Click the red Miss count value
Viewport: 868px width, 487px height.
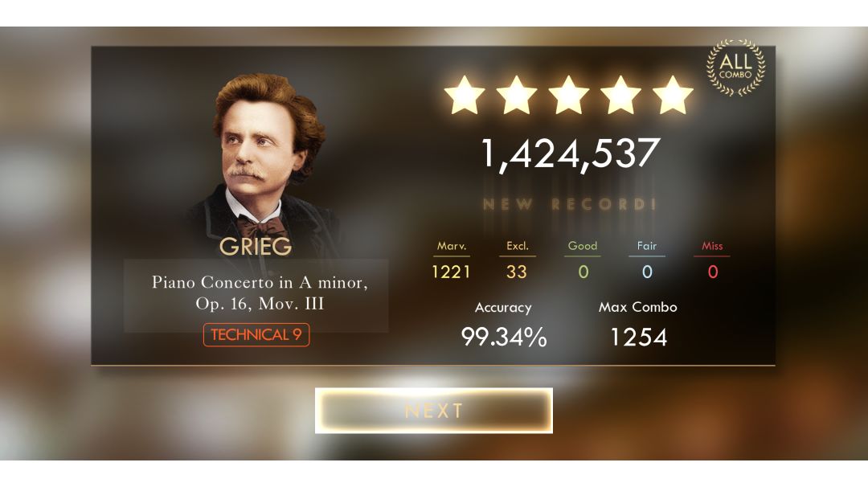pyautogui.click(x=713, y=272)
